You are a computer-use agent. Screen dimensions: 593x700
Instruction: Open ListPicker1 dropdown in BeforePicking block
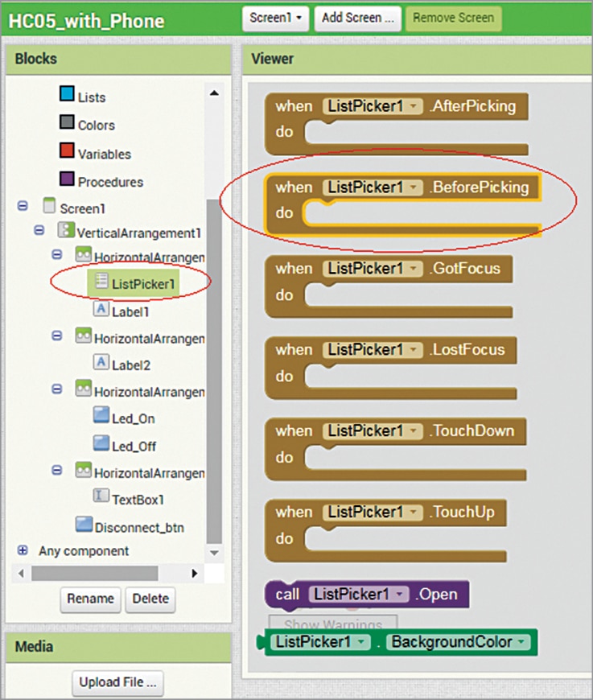coord(414,187)
